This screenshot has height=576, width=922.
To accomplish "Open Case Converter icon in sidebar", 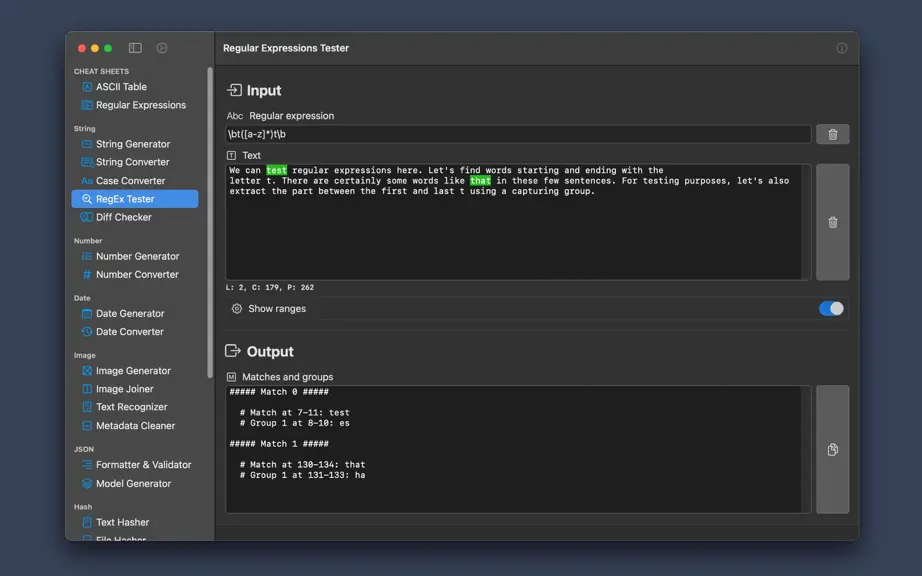I will [x=86, y=181].
